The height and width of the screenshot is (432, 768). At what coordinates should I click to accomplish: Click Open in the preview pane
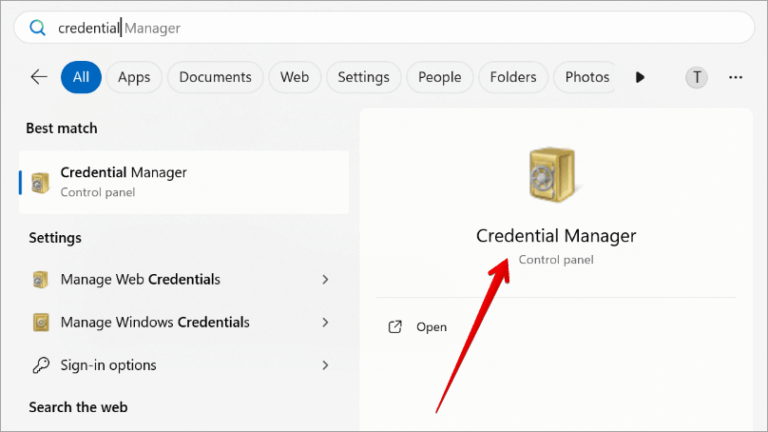tap(431, 327)
